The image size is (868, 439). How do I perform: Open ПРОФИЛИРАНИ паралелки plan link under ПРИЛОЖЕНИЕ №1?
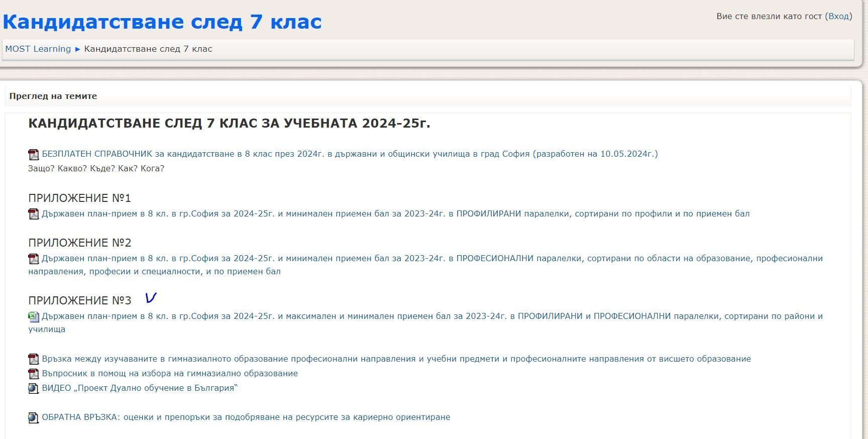point(395,213)
